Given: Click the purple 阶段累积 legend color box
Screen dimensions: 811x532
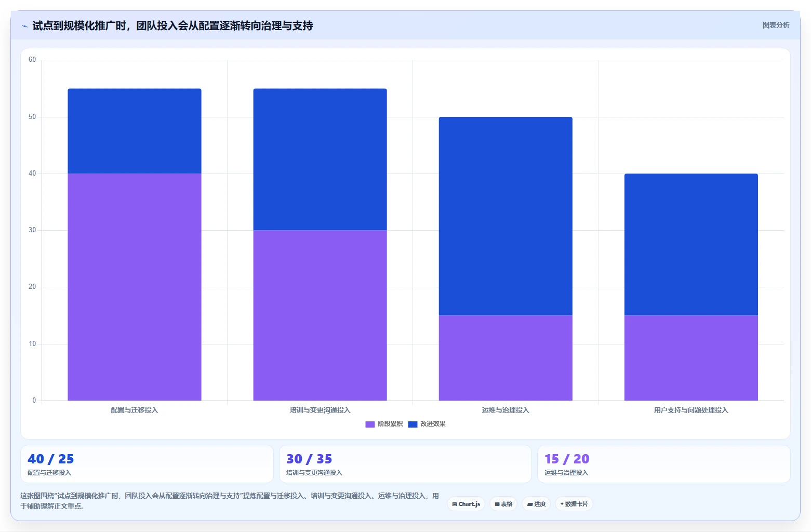Looking at the screenshot, I should point(370,424).
